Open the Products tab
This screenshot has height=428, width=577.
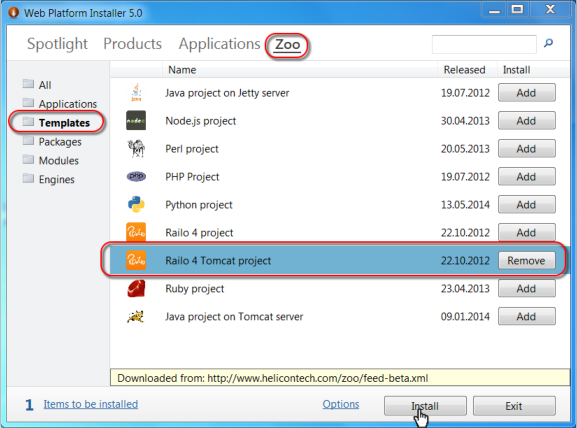coord(132,44)
